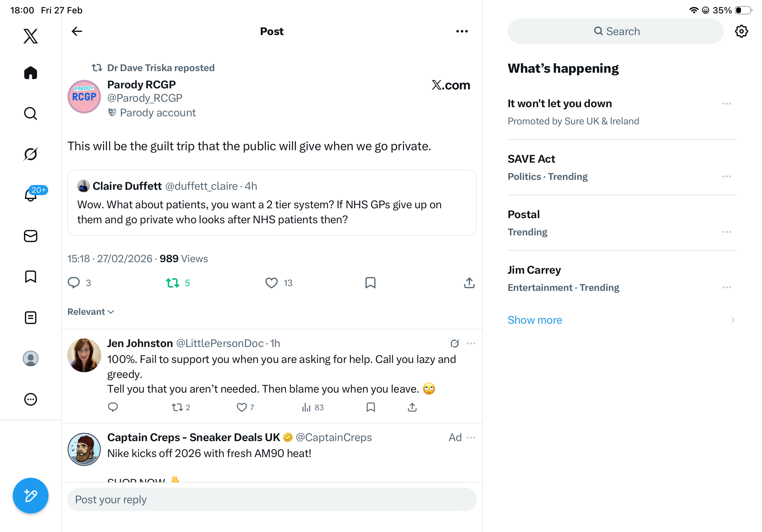Click the compose new post button

click(x=31, y=496)
